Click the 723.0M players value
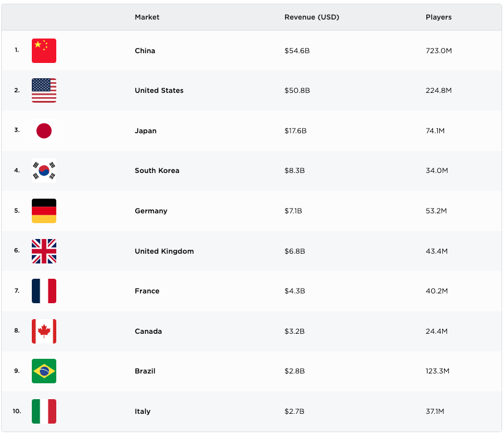This screenshot has height=434, width=504. point(439,51)
